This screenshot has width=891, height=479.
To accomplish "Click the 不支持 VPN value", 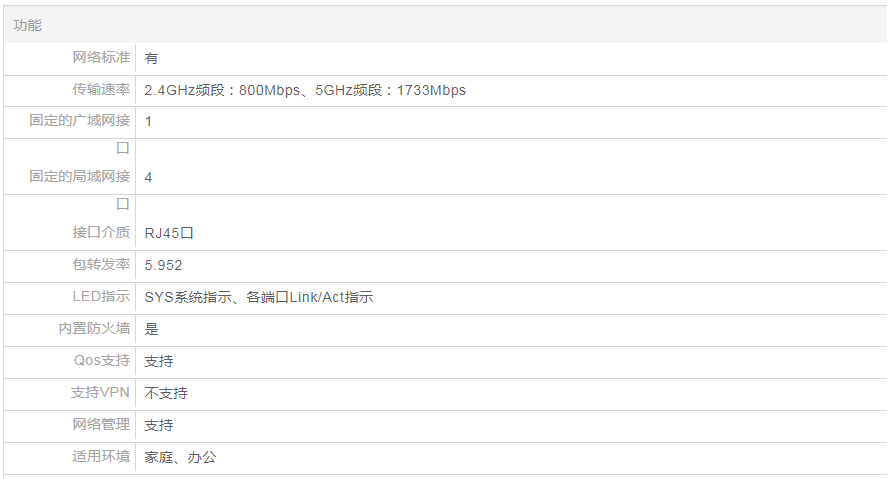I will click(166, 393).
